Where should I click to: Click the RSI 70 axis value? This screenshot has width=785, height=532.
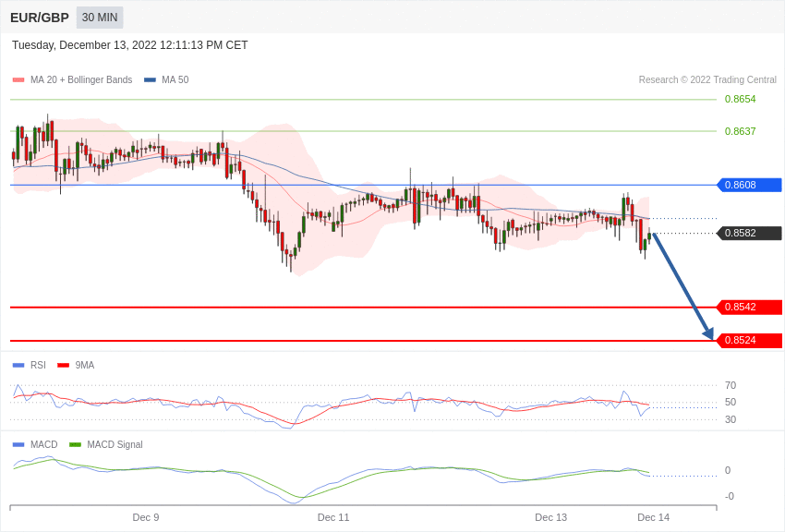point(731,385)
